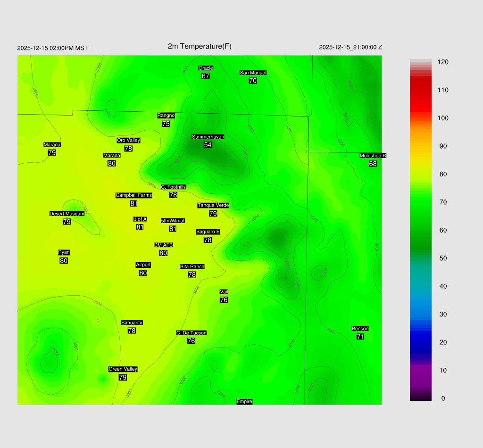Viewport: 483px width, 448px height.
Task: Select the Green Valley station label
Action: pos(123,369)
